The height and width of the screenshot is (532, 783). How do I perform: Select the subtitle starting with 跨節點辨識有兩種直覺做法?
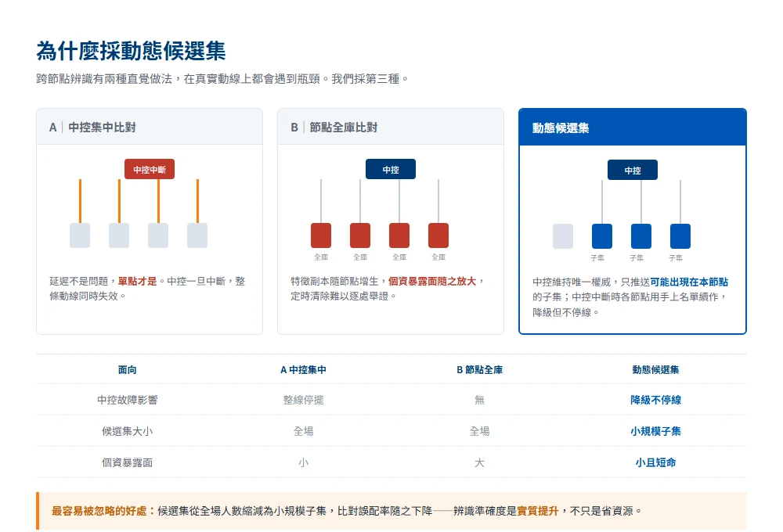coord(222,79)
